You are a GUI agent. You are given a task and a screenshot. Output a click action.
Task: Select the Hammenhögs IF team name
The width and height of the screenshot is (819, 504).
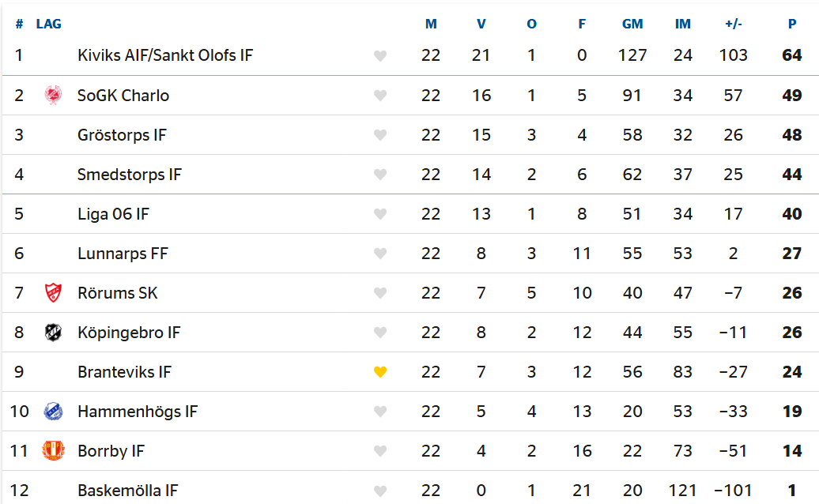click(138, 412)
